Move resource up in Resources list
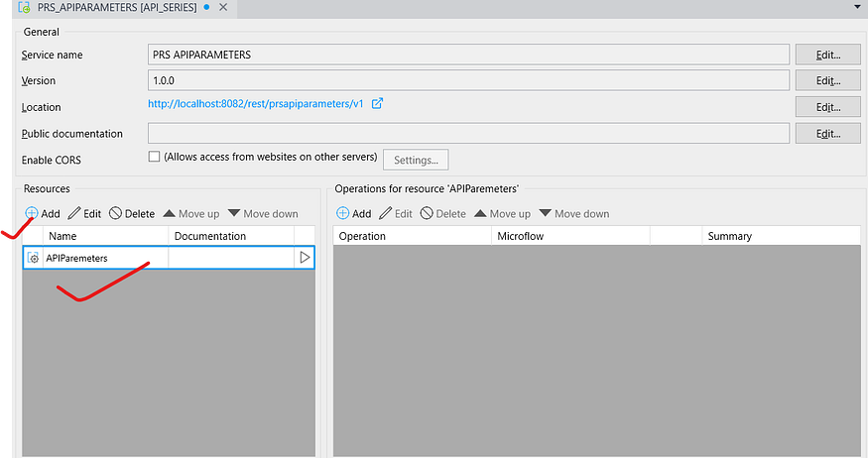Viewport: 868px width, 458px height. [x=169, y=213]
